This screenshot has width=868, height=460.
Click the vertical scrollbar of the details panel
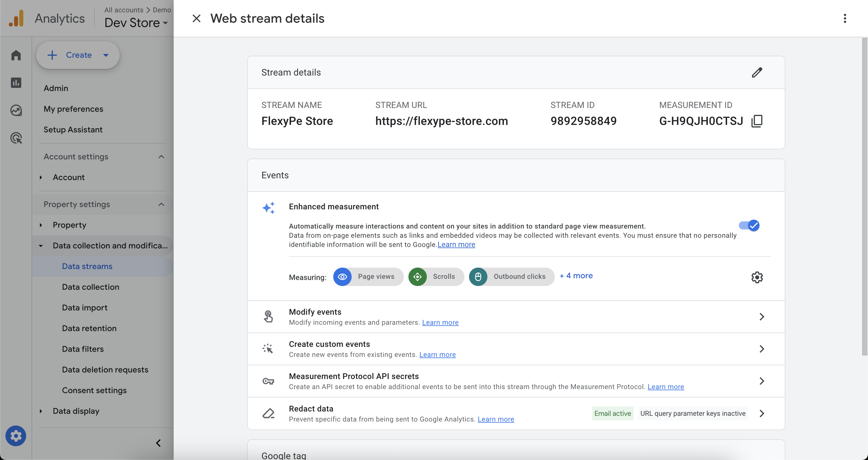[864, 196]
